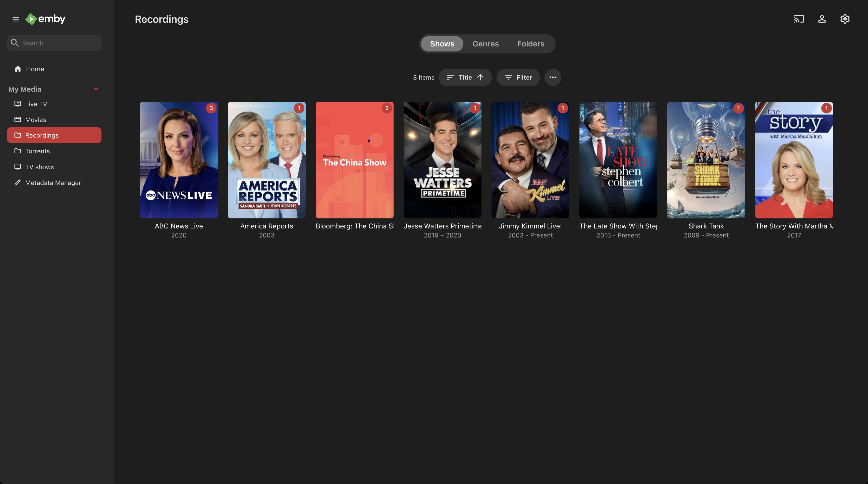Click the Recordings page heading
The height and width of the screenshot is (484, 868).
162,19
